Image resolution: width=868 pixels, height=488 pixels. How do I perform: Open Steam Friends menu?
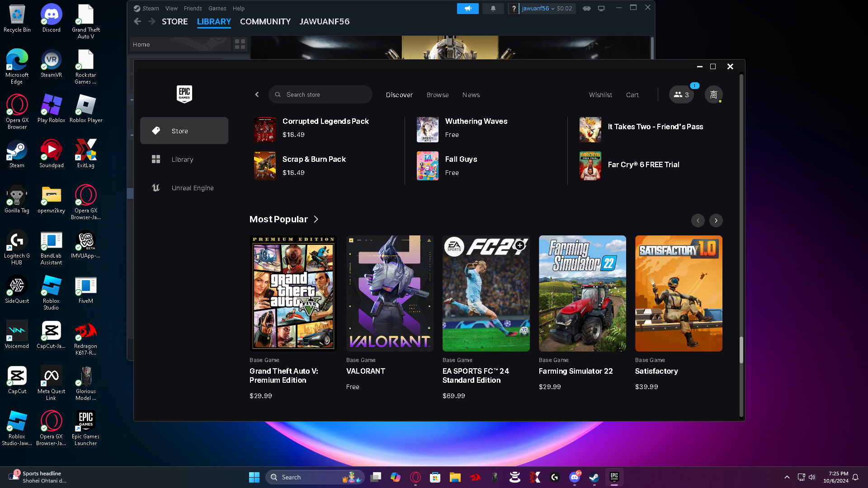pyautogui.click(x=193, y=9)
